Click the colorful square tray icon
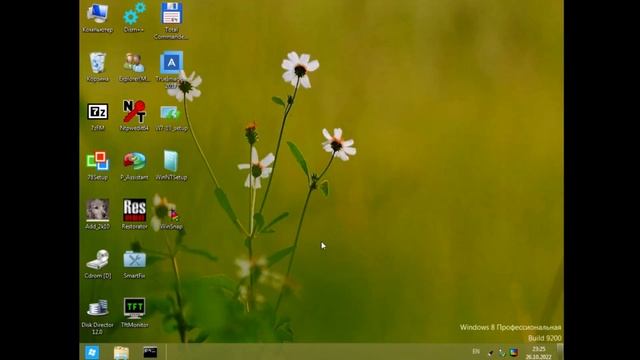This screenshot has height=360, width=640. pyautogui.click(x=514, y=352)
